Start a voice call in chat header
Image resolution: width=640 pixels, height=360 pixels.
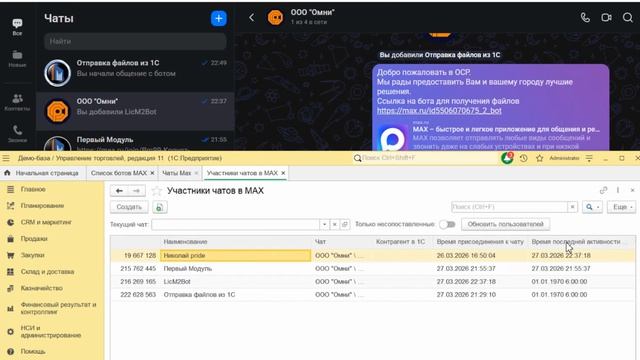[x=585, y=18]
